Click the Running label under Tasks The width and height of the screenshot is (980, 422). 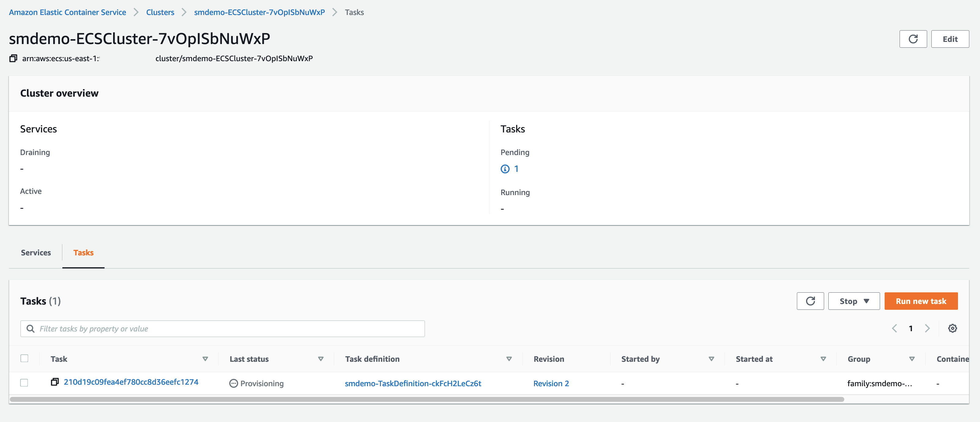[x=515, y=192]
